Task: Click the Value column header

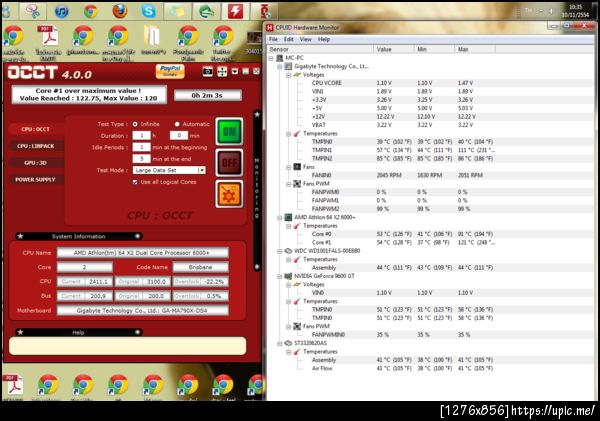Action: pos(394,49)
